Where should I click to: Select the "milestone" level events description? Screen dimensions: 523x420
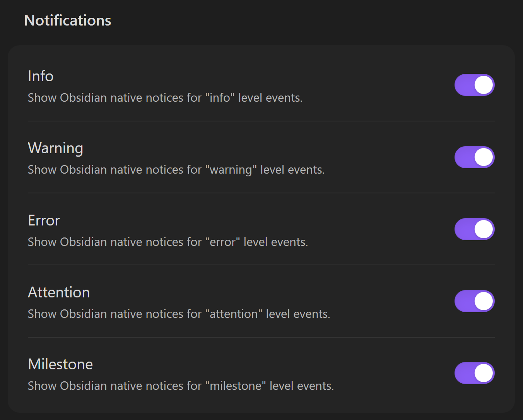(x=181, y=386)
